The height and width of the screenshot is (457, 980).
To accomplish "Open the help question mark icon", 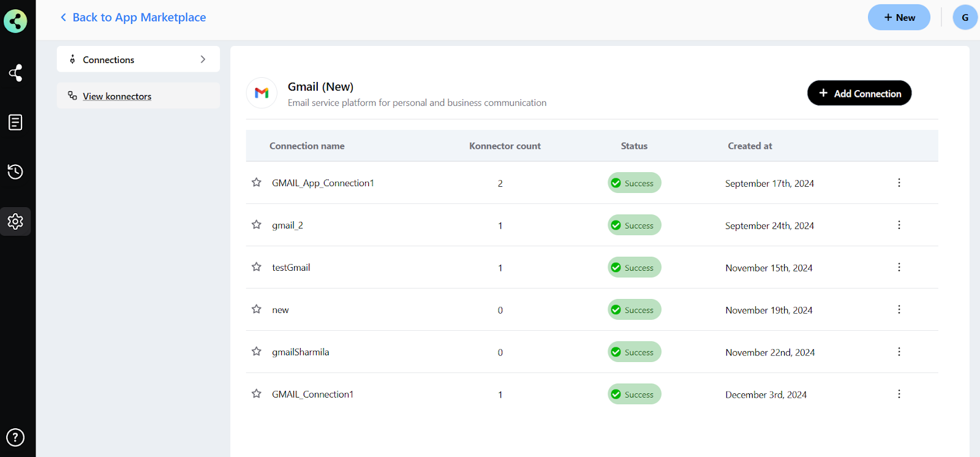I will [x=15, y=437].
